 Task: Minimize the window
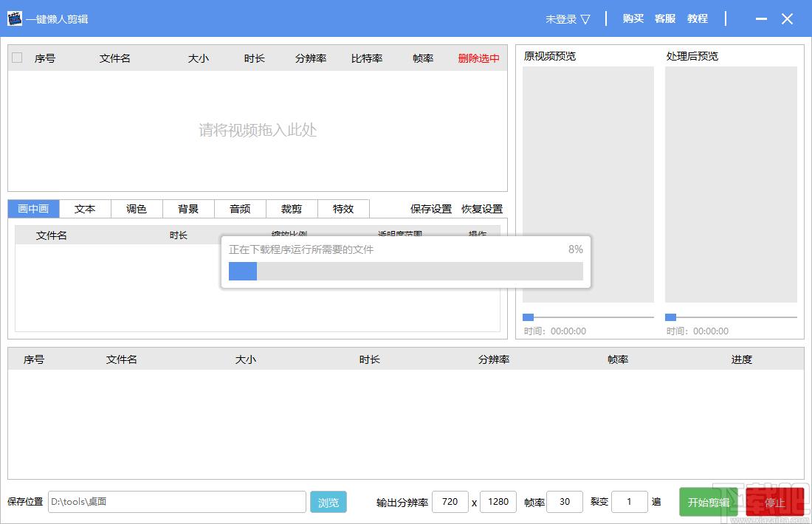pos(761,19)
